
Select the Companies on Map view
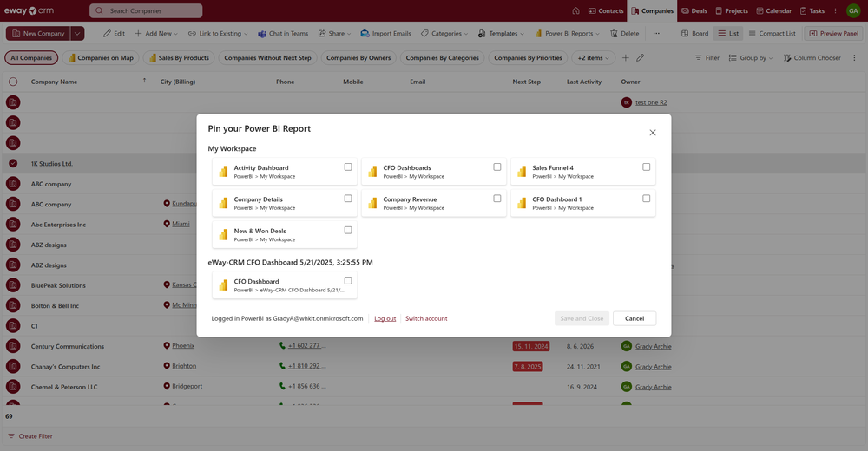pos(100,57)
